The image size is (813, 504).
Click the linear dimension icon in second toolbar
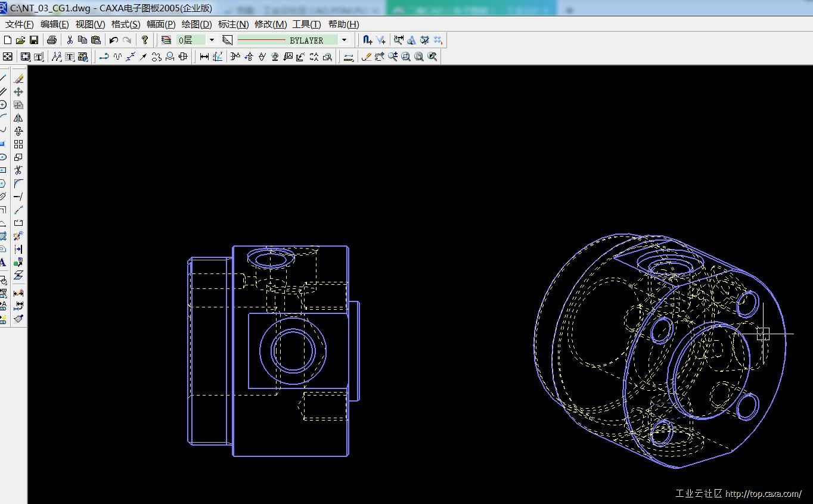click(204, 57)
